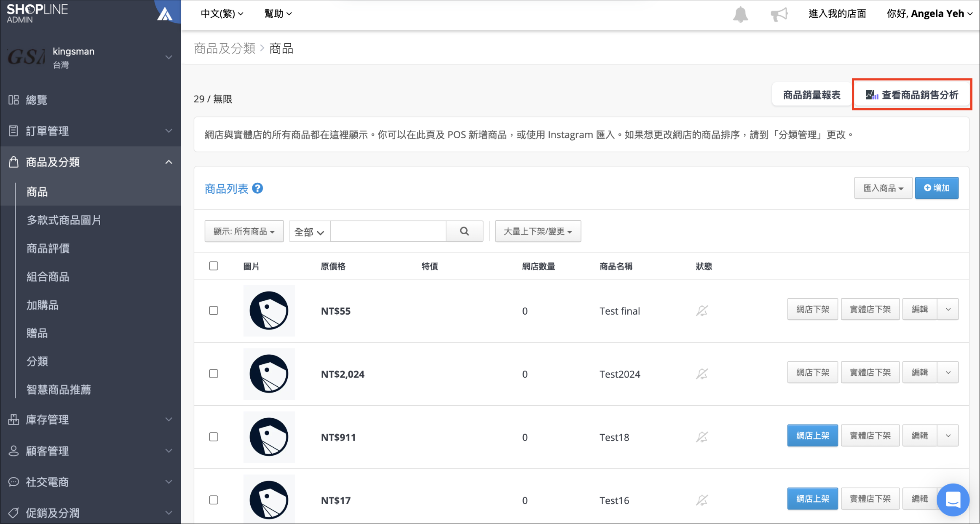The image size is (980, 524).
Task: Click the status icon for Test final
Action: [x=702, y=311]
